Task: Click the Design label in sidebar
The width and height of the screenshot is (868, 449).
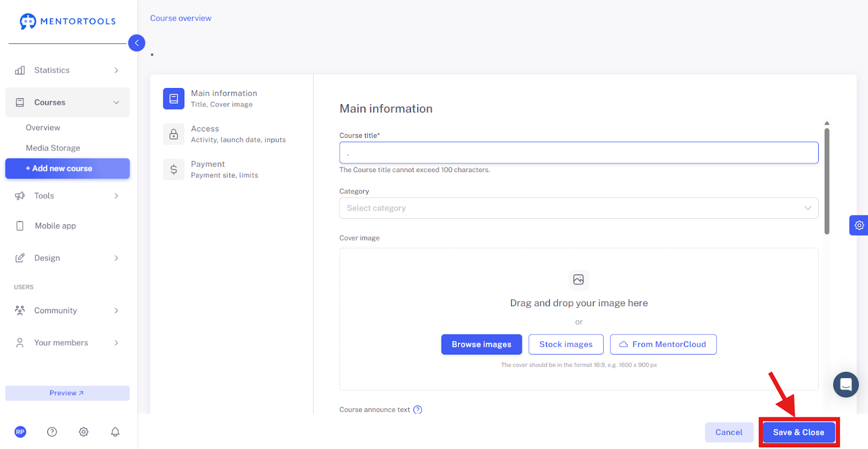Action: 47,258
